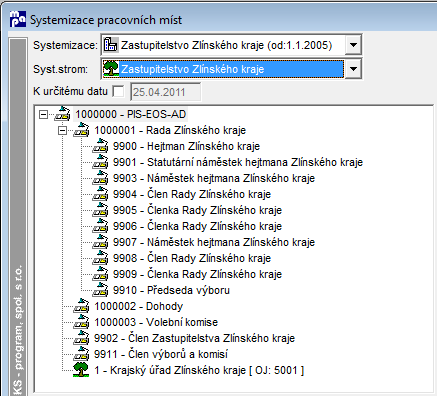
Task: Select 9906 - Členka Rady Zlínského kraje
Action: [x=197, y=226]
